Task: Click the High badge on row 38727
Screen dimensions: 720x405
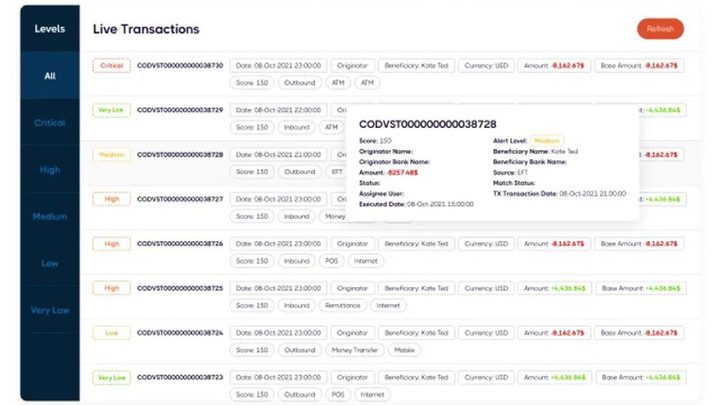Action: point(112,199)
